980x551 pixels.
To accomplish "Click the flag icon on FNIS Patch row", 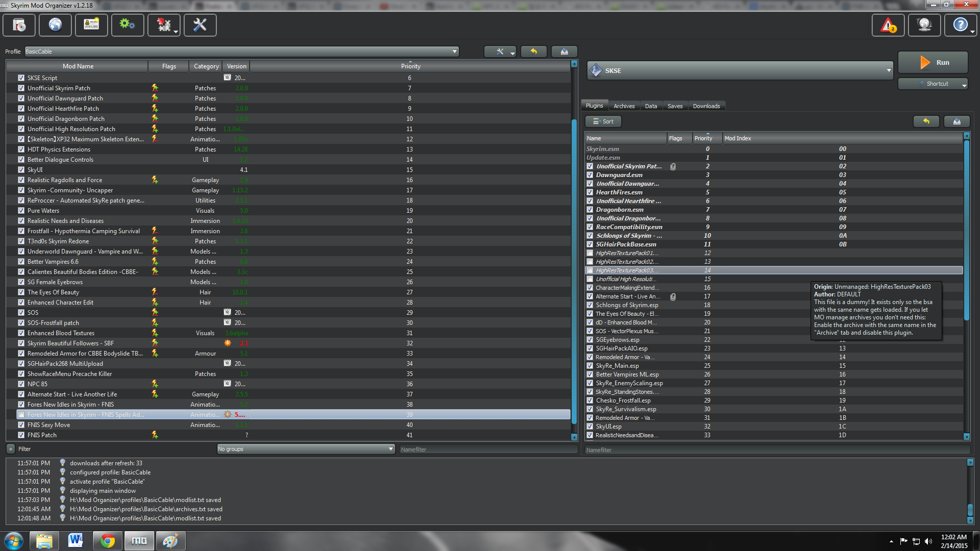I will [x=155, y=435].
